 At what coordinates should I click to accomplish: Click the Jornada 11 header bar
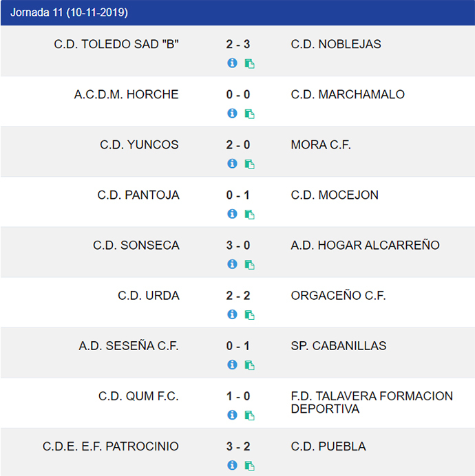point(237,12)
